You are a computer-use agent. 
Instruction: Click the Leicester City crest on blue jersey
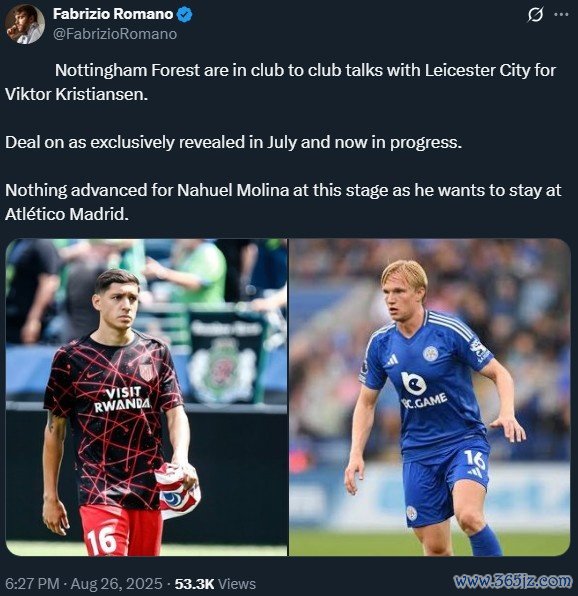[430, 353]
